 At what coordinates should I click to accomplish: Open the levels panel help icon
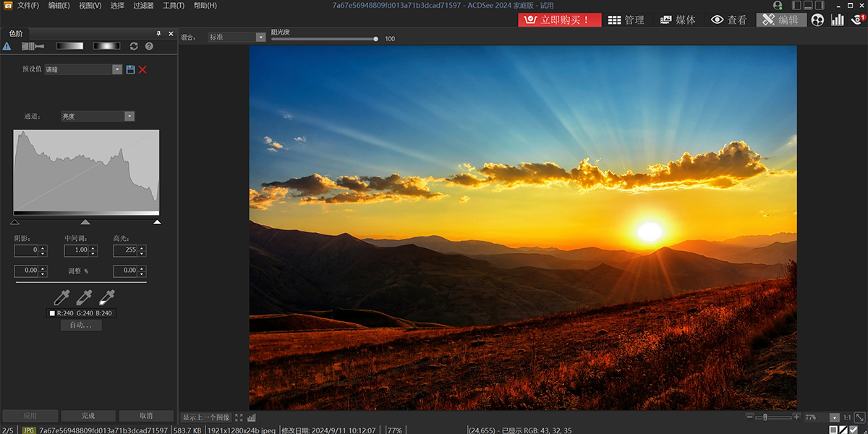[x=149, y=46]
